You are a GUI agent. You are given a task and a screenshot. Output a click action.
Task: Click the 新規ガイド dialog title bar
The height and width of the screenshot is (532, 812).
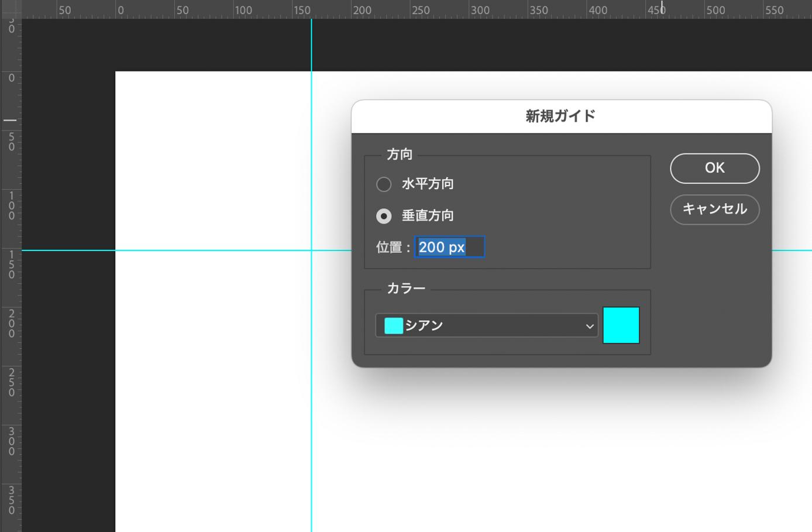pos(562,116)
